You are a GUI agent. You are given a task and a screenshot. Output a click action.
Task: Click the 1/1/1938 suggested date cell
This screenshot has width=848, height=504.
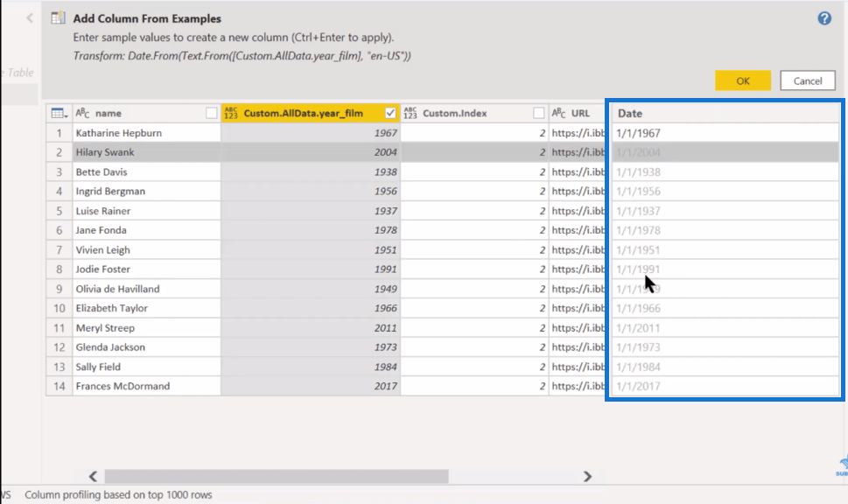pyautogui.click(x=725, y=172)
